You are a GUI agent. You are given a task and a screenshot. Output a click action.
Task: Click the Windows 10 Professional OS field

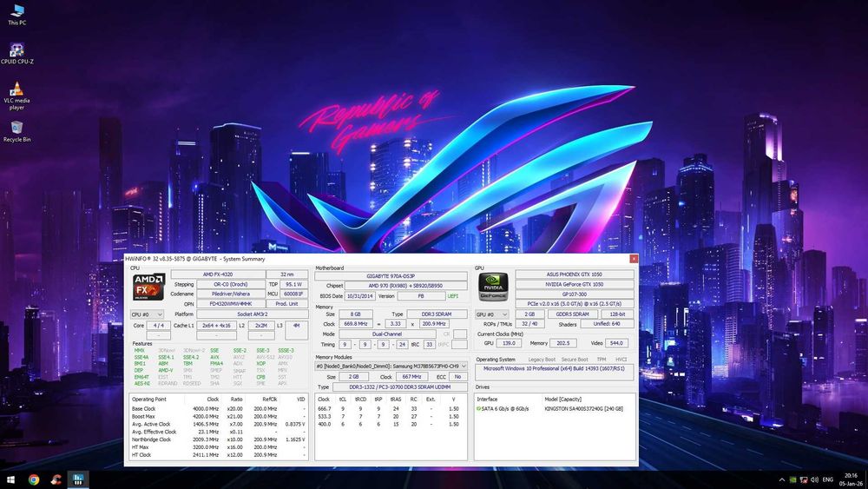(x=554, y=371)
